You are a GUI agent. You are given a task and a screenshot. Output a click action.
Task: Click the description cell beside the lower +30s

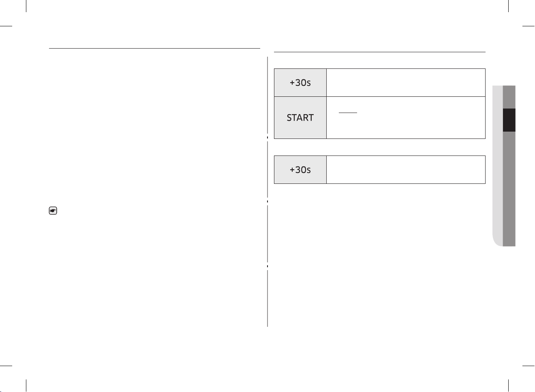(406, 170)
